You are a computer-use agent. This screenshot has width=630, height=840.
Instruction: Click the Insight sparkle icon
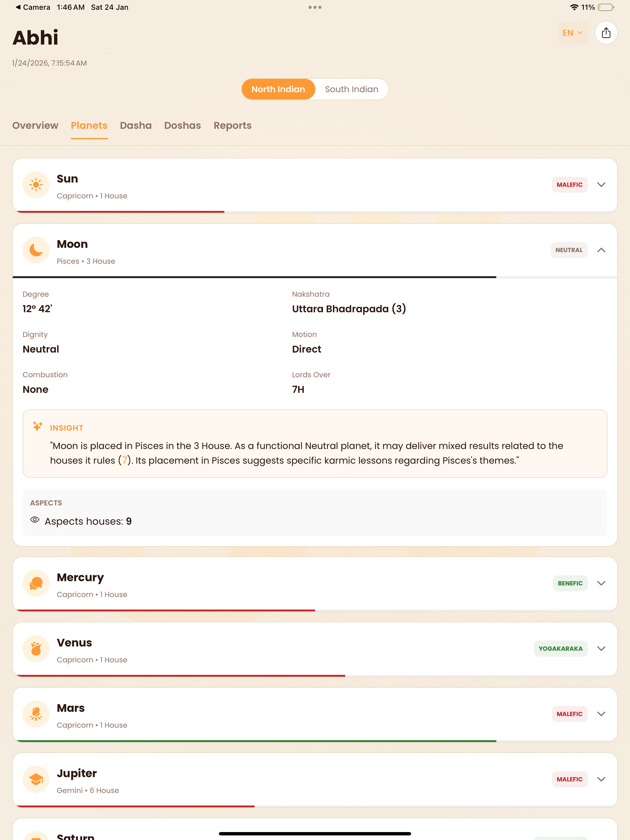click(38, 426)
